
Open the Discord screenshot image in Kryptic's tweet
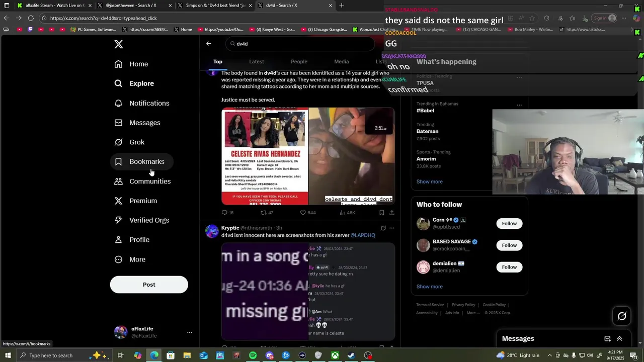click(x=351, y=292)
